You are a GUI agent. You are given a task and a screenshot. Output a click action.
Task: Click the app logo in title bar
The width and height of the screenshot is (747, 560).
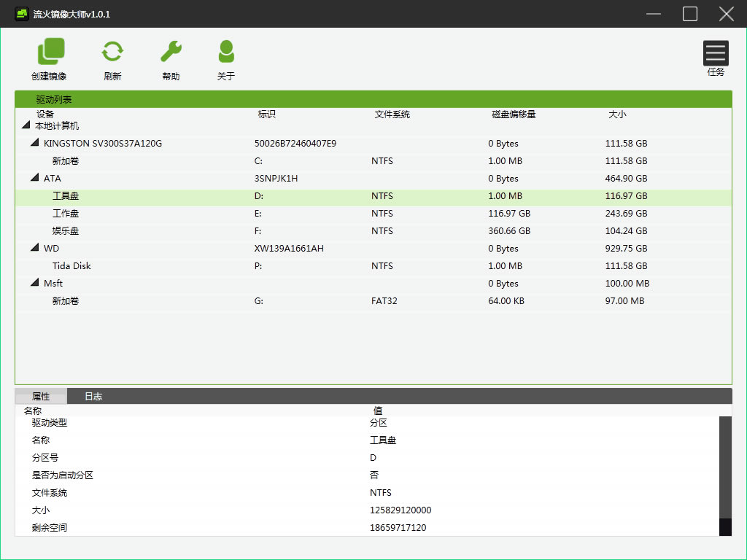pyautogui.click(x=21, y=14)
